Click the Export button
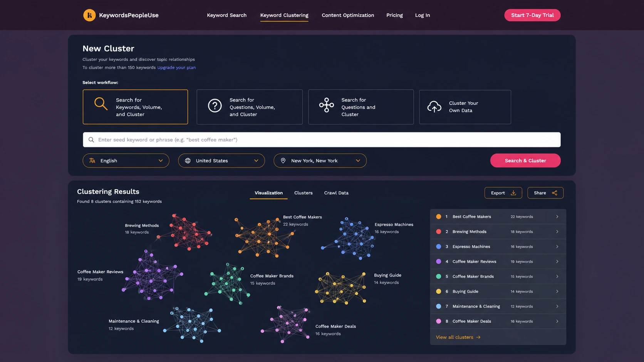Image resolution: width=644 pixels, height=362 pixels. [x=503, y=193]
